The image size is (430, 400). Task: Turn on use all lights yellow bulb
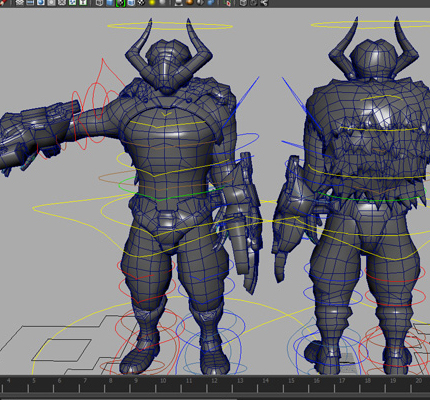[152, 3]
